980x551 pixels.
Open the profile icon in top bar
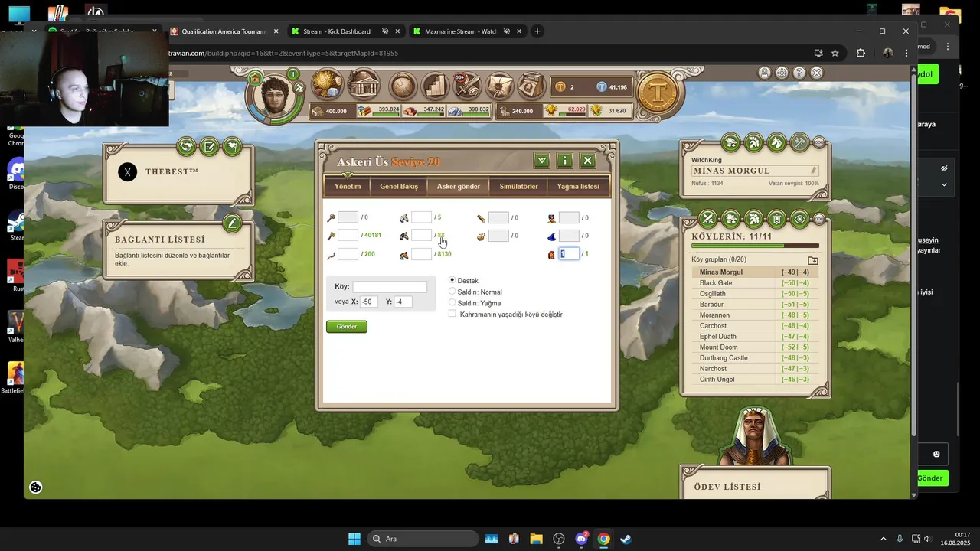[764, 73]
